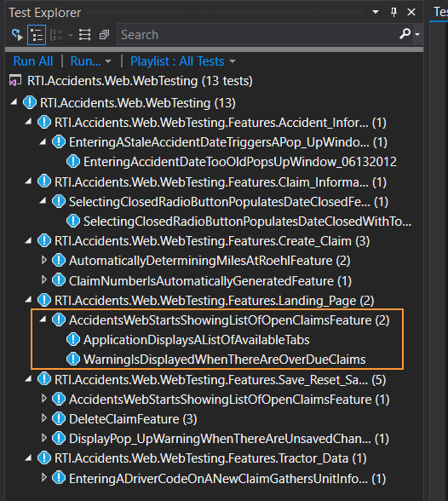This screenshot has width=448, height=501.
Task: Click the collapse all windows icon
Action: point(104,34)
